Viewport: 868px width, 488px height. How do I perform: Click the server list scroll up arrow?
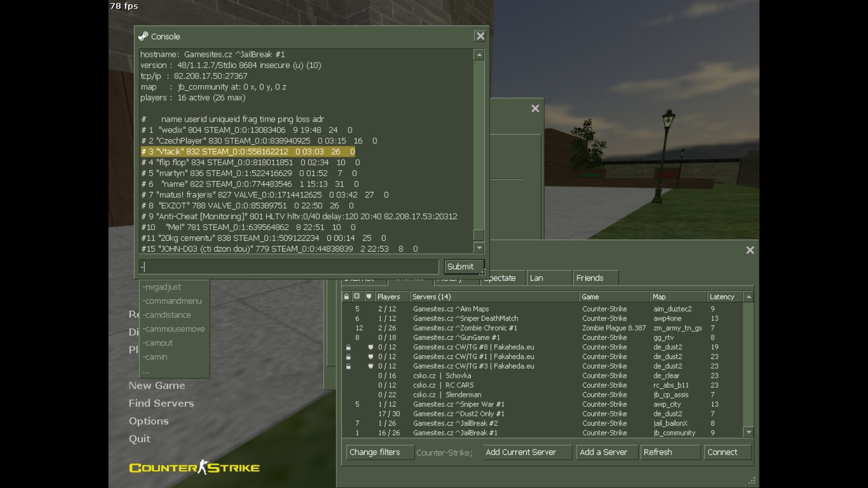(x=749, y=297)
